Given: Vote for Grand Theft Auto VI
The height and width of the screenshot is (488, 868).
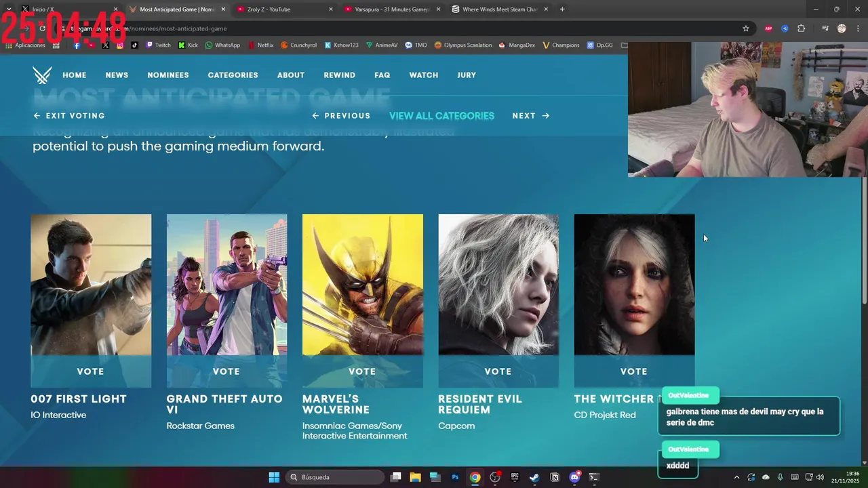Looking at the screenshot, I should [226, 371].
